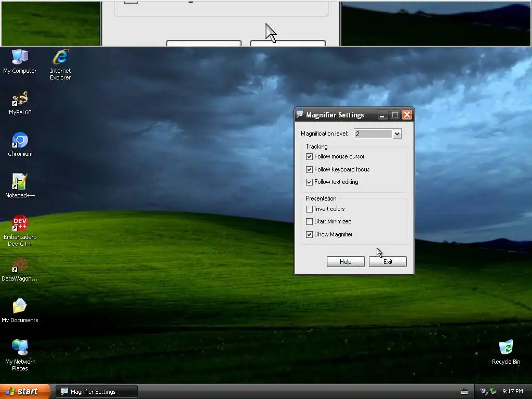This screenshot has height=399, width=532.
Task: Click Magnifier Settings window title text
Action: 335,115
